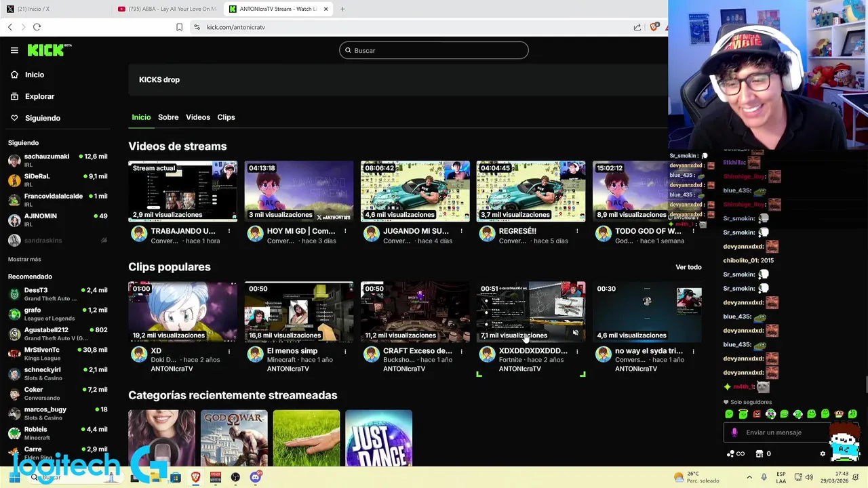Open Brave Shields lion icon
Image resolution: width=868 pixels, height=488 pixels.
tap(654, 27)
